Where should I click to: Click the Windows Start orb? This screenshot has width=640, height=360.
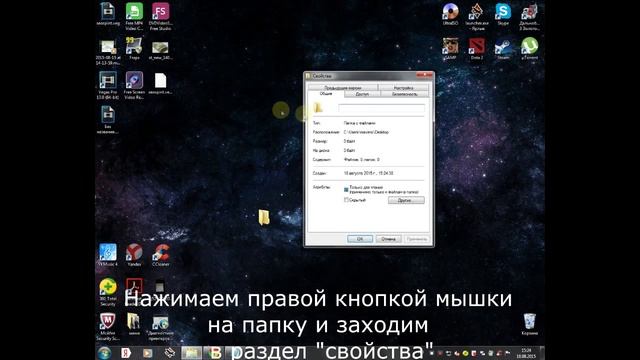[104, 353]
